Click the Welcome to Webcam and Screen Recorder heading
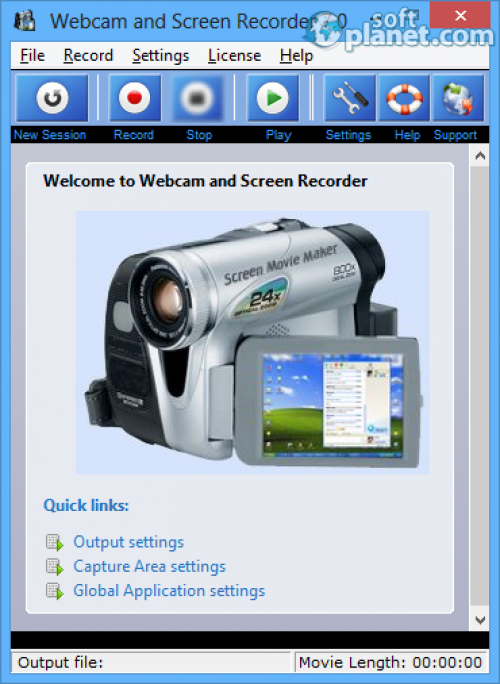This screenshot has width=500, height=684. pyautogui.click(x=205, y=181)
